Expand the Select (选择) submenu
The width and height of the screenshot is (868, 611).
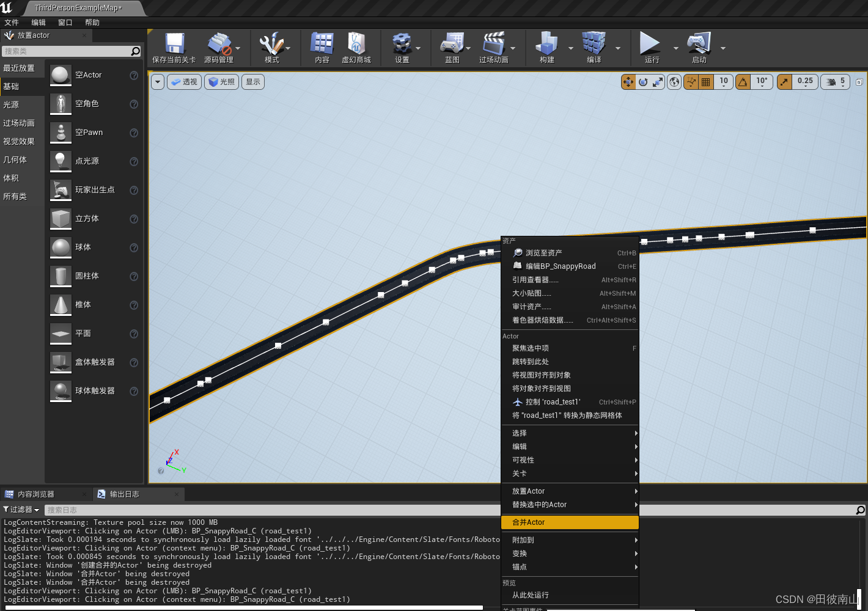570,433
